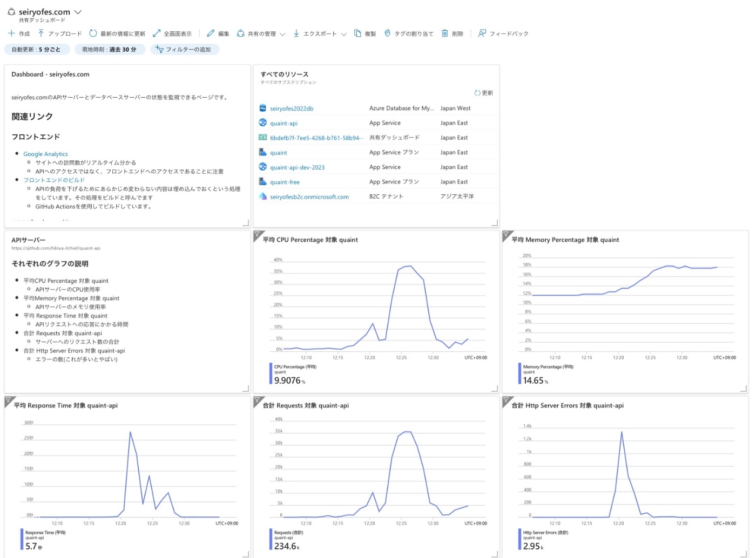Viewport: 756px width, 558px height.
Task: Click the エクスポート download icon
Action: (x=296, y=33)
